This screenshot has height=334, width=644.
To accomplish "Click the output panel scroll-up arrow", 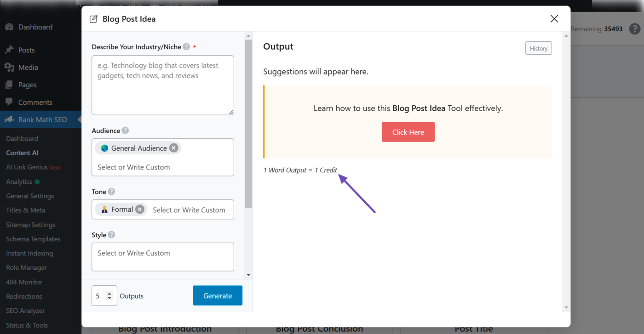I will coord(566,36).
